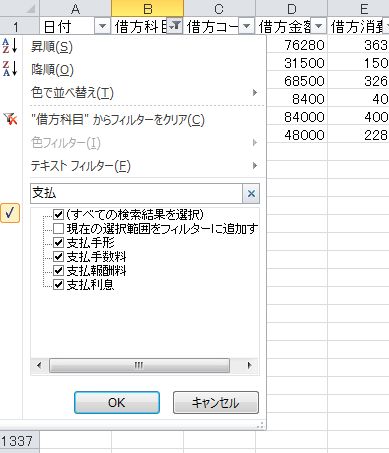Click column E cell containing 363

coord(358,45)
